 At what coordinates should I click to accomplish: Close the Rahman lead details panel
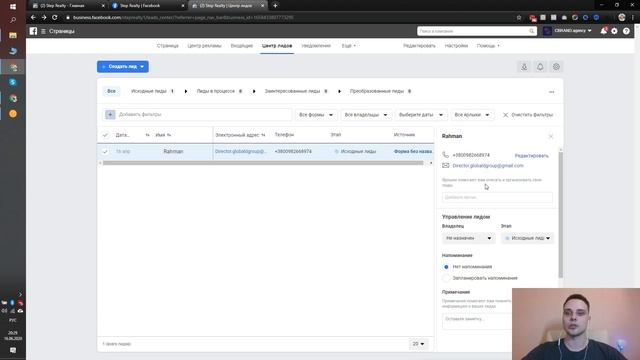[x=551, y=136]
